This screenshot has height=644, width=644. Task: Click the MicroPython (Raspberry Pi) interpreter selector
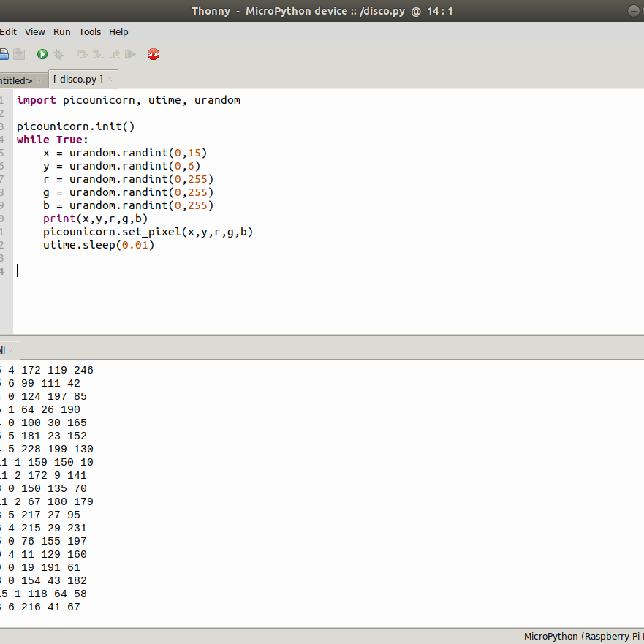[x=583, y=637]
